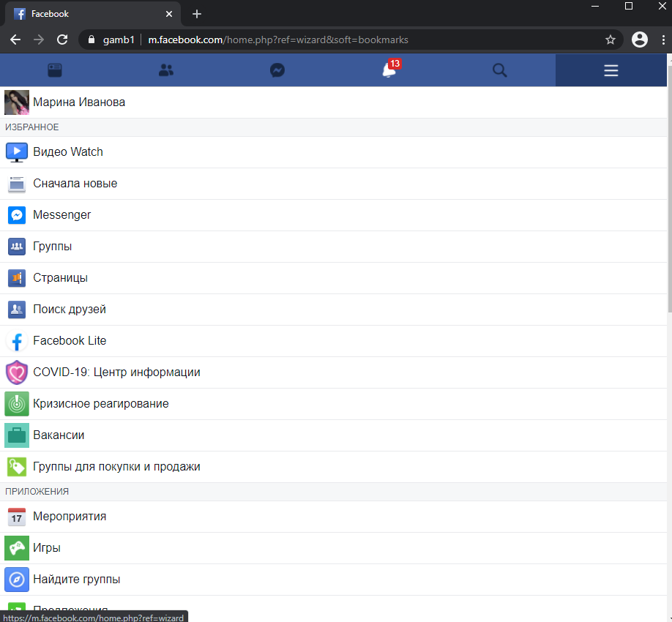Click the Facebook Lite logo icon
The image size is (672, 622).
(x=17, y=341)
